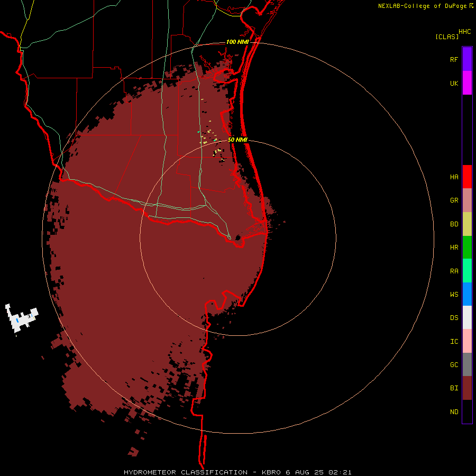Select the GR pink legend swatch
Viewport: 476px width, 476px height.
(x=467, y=200)
